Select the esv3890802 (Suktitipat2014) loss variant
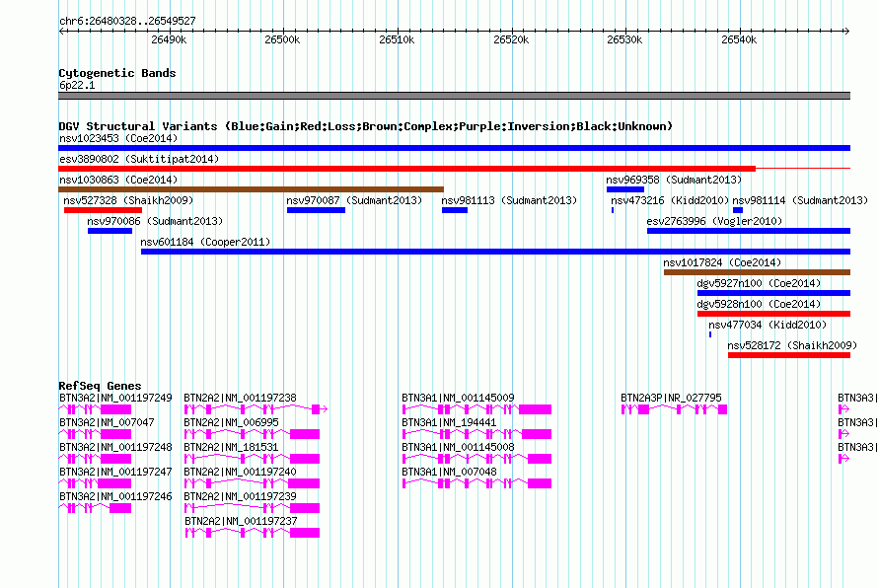The image size is (878, 588). (x=454, y=169)
